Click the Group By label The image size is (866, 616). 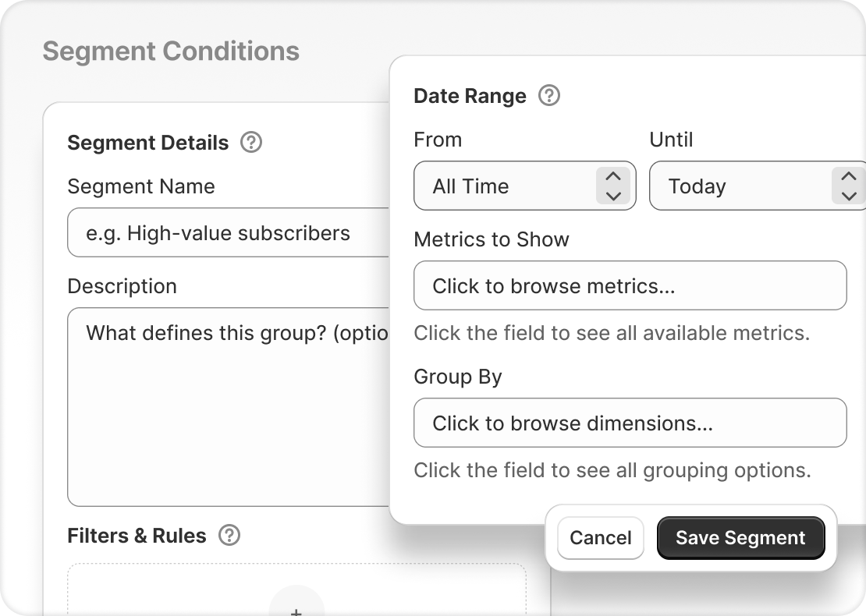458,377
